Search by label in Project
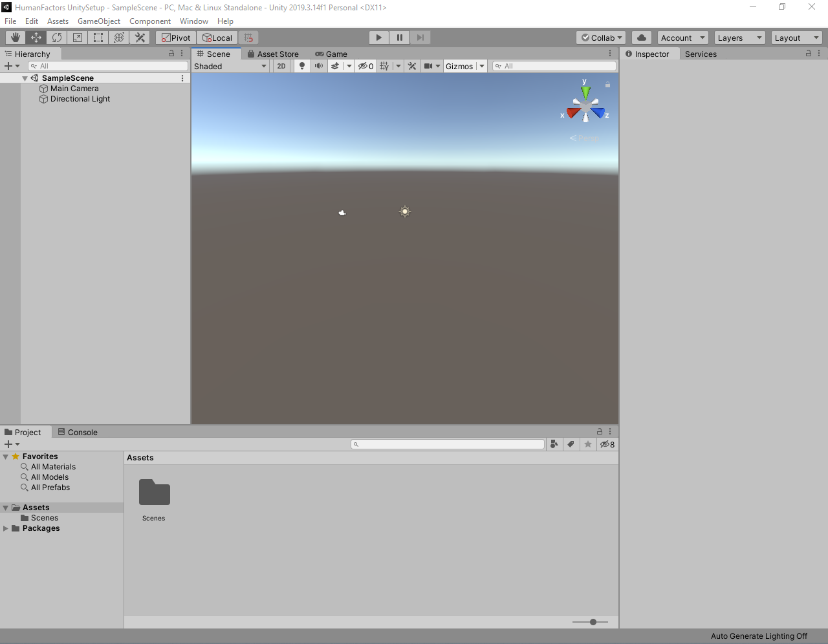 click(571, 444)
